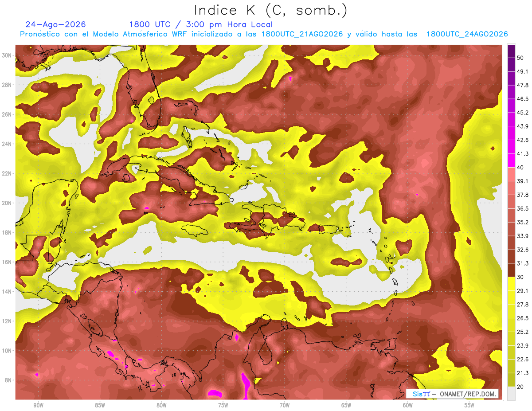Click '1800UTC_24AGO2026' valid-until time text
The height and width of the screenshot is (411, 532).
click(x=467, y=34)
